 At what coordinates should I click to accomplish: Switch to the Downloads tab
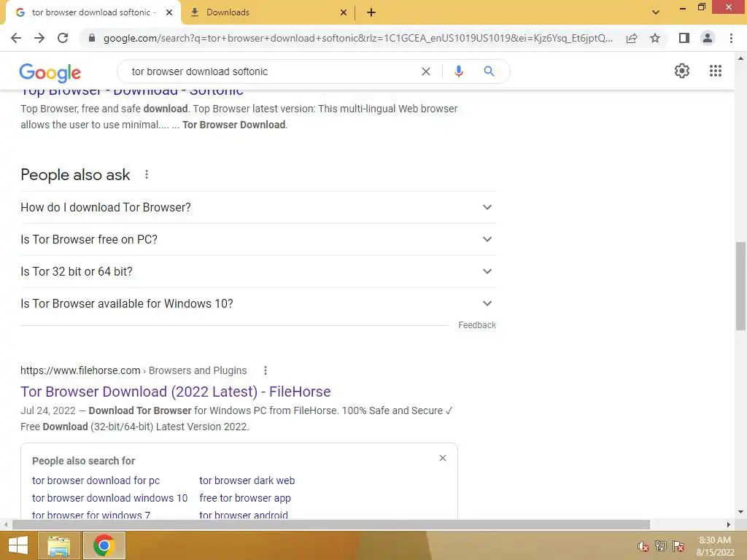tap(268, 12)
